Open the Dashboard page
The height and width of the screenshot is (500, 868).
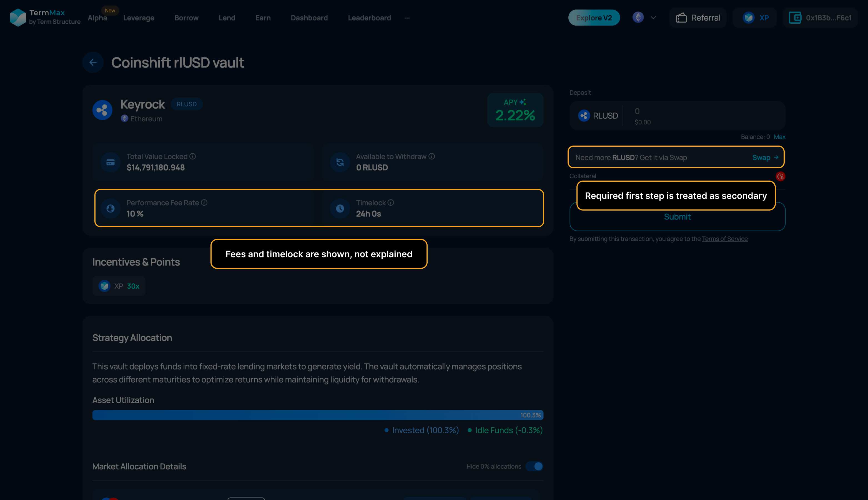[309, 18]
